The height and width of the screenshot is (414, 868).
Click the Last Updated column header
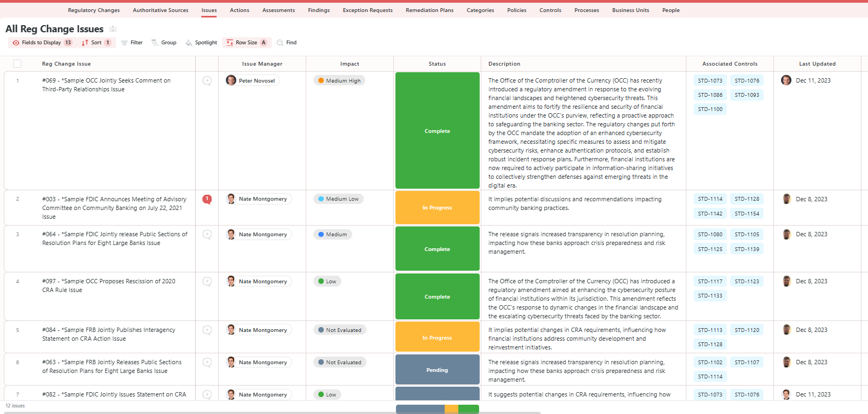(817, 64)
